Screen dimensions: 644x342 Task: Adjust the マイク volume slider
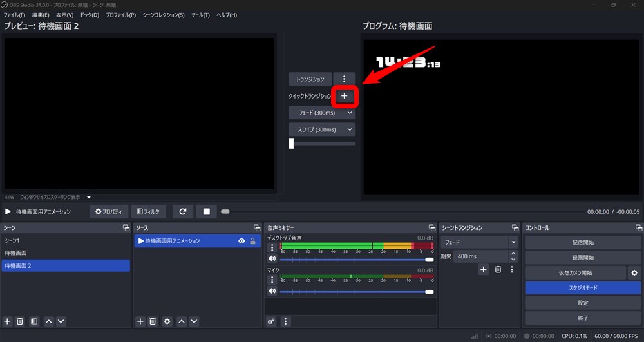357,292
